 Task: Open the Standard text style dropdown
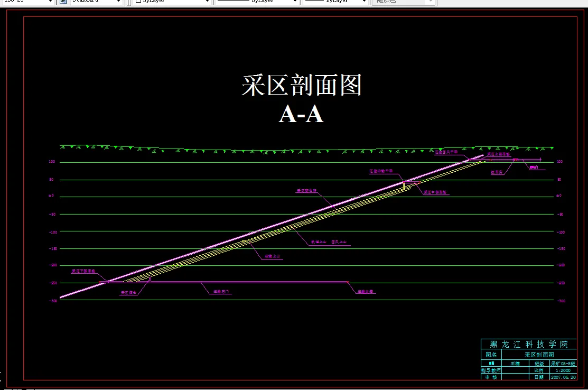118,2
